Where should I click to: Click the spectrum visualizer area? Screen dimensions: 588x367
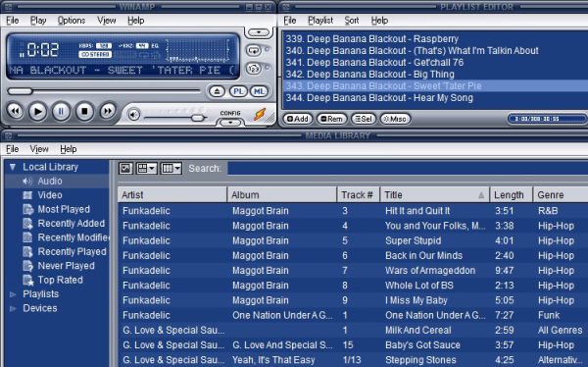[198, 50]
